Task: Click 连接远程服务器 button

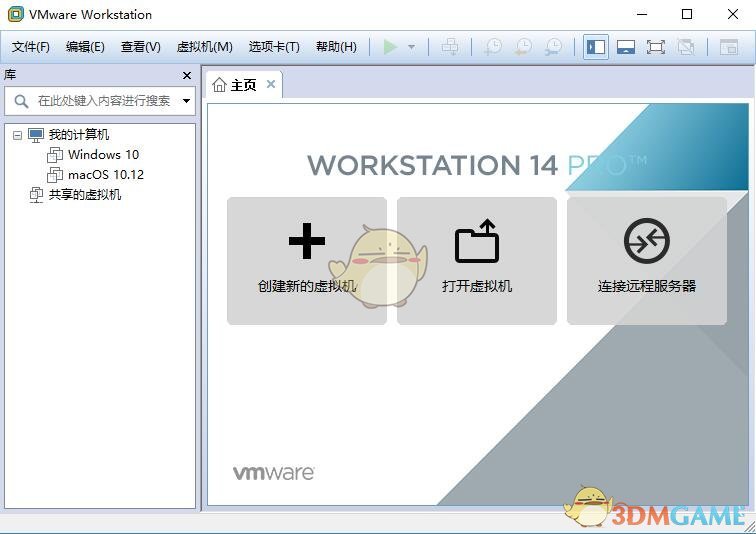Action: [x=647, y=261]
